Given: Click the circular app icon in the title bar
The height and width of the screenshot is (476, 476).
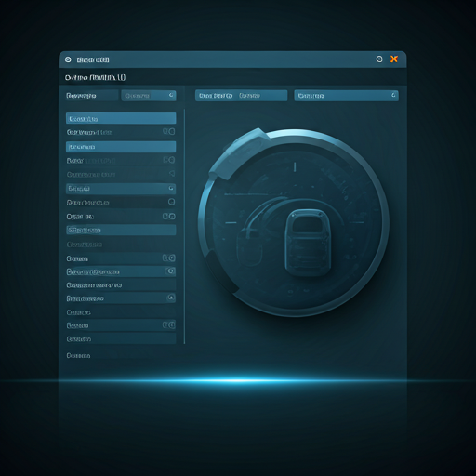Looking at the screenshot, I should [68, 59].
